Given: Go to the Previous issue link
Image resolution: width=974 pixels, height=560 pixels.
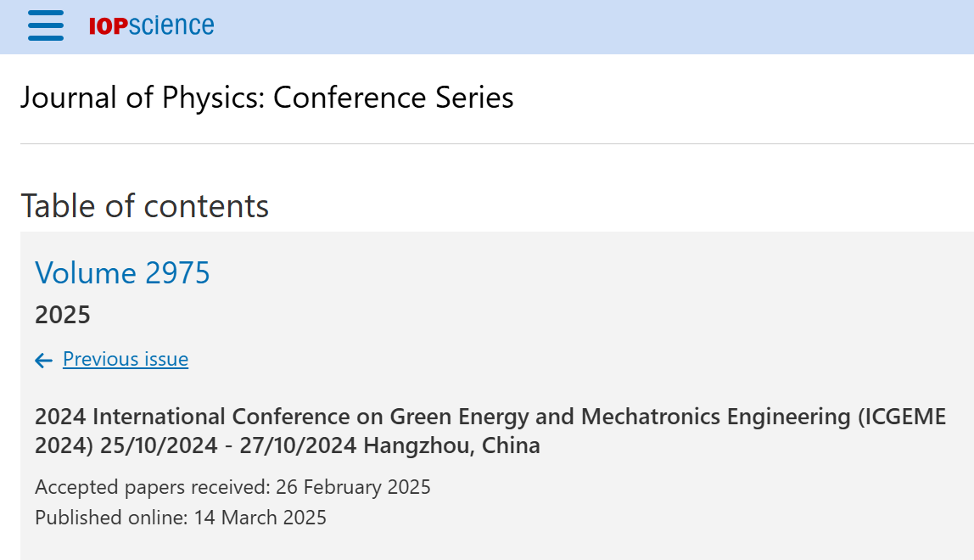Looking at the screenshot, I should (x=126, y=359).
